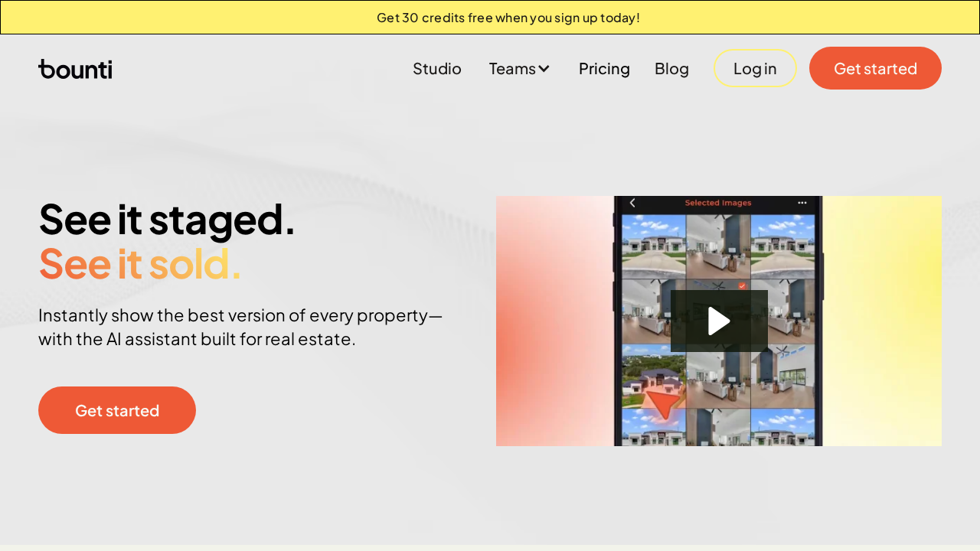The width and height of the screenshot is (980, 551).
Task: Click the bounti logo
Action: (x=75, y=69)
